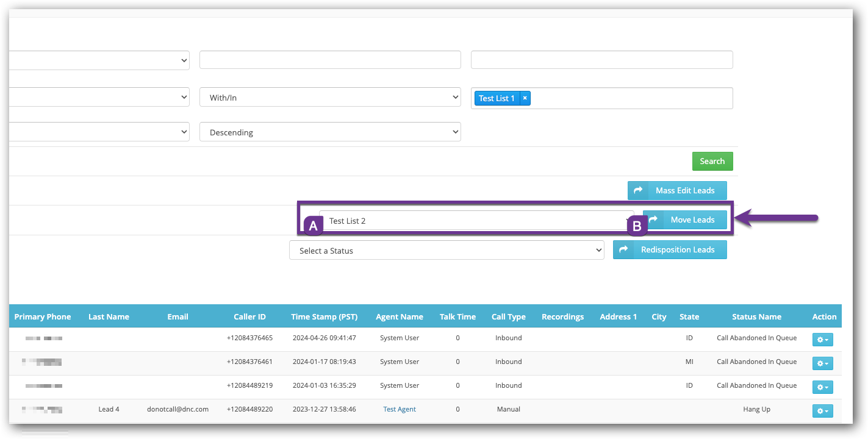Open gear action menu for 08:19:43 call
The width and height of the screenshot is (868, 439).
(822, 363)
